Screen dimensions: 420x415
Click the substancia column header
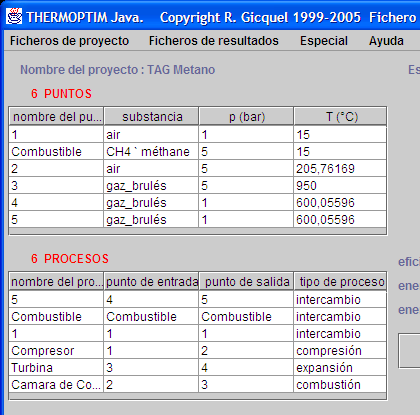[x=151, y=117]
